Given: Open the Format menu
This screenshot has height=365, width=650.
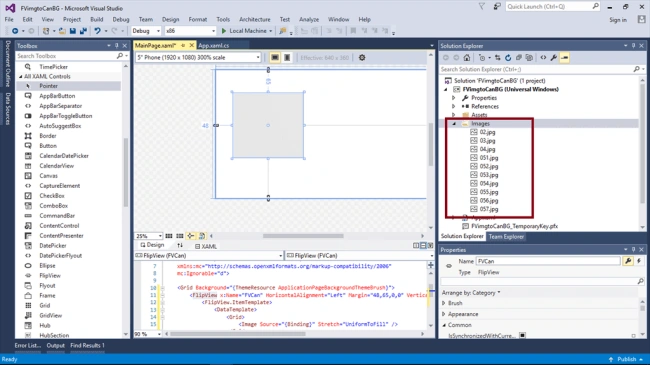Looking at the screenshot, I should click(198, 19).
